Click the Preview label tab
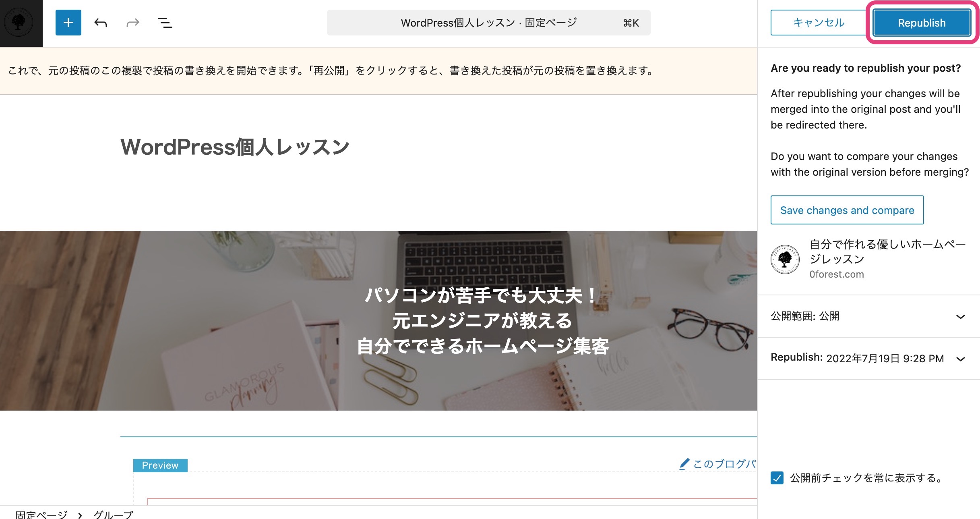The image size is (980, 519). [160, 465]
